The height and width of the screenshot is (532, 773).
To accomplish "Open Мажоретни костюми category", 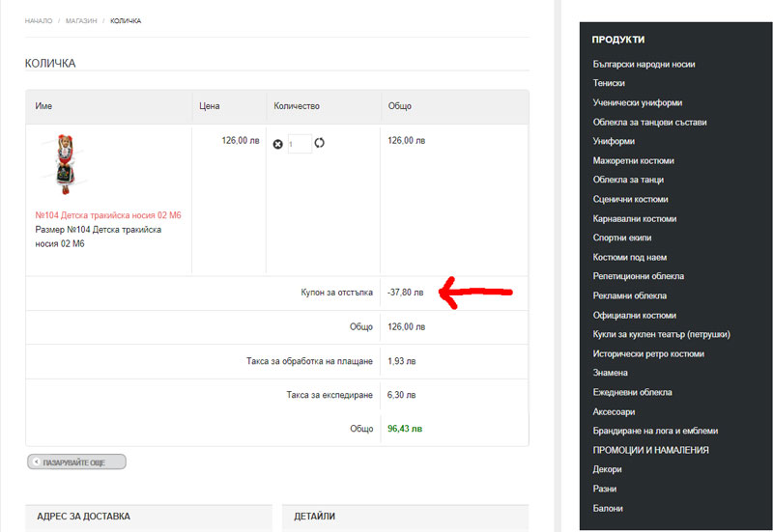I will pyautogui.click(x=633, y=160).
